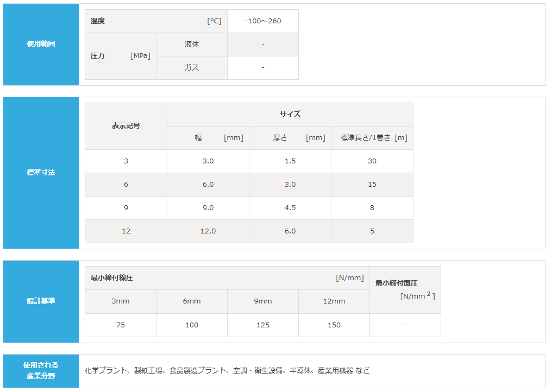
Task: Click the 圧力 label cell
Action: coord(120,56)
